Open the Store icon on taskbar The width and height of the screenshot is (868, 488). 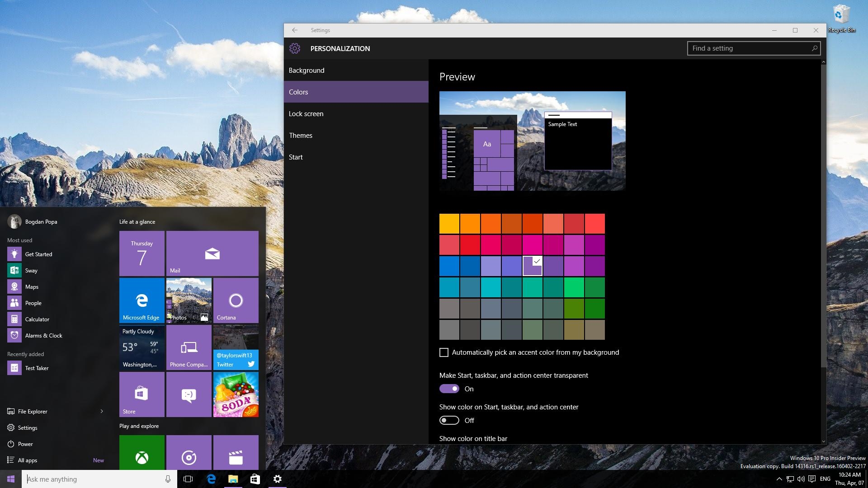(x=255, y=479)
